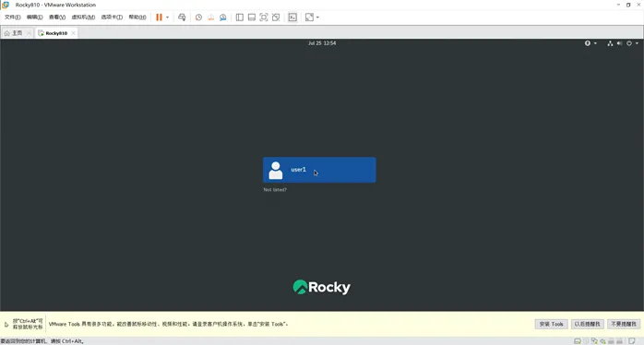Viewport: 644px width, 345px height.
Task: Click the sound card status bar icon
Action: [x=602, y=341]
